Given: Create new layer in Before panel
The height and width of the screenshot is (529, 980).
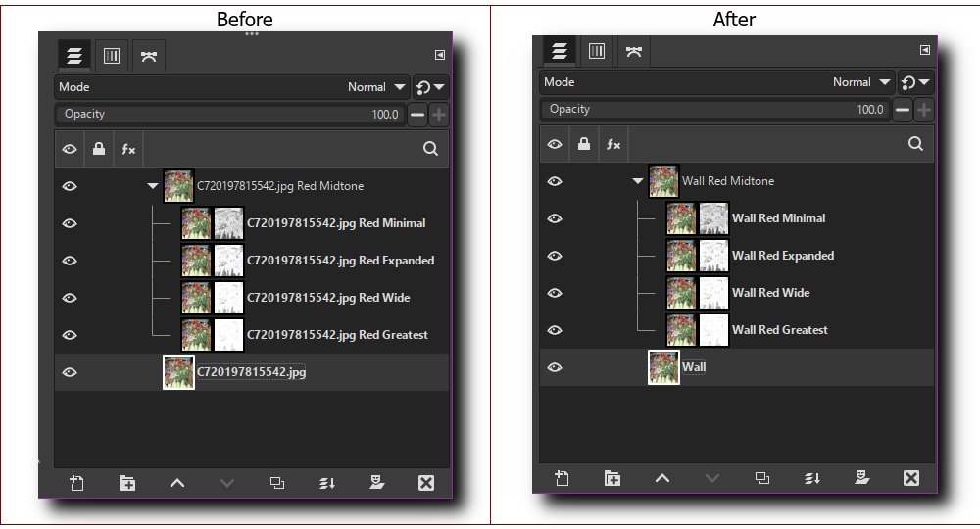Looking at the screenshot, I should tap(76, 483).
